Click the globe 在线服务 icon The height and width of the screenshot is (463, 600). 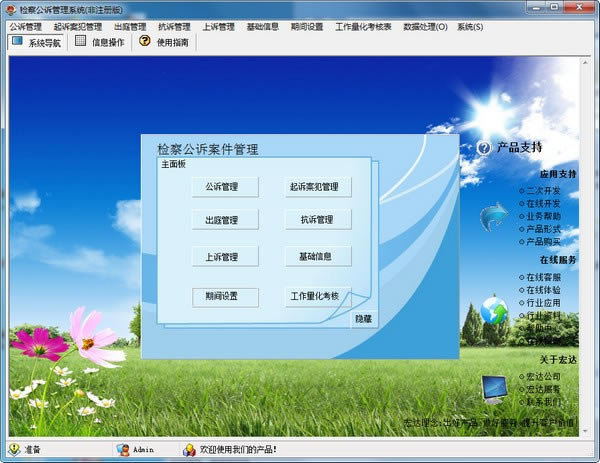click(x=494, y=310)
